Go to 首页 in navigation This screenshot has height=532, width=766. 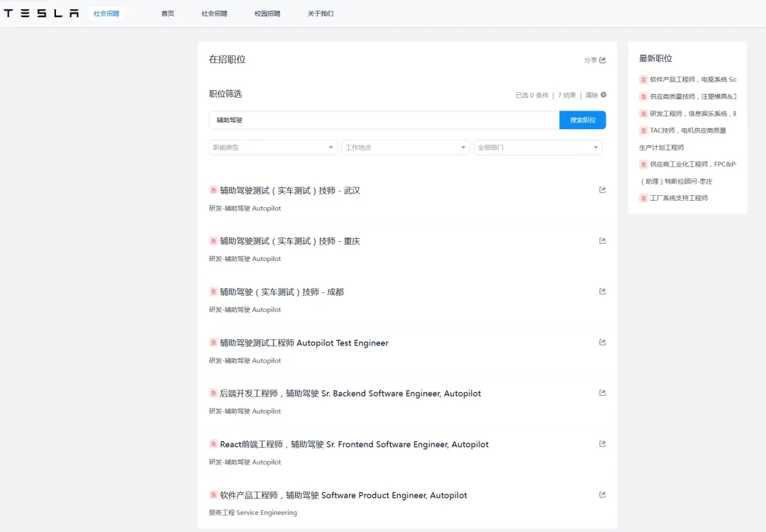point(167,13)
